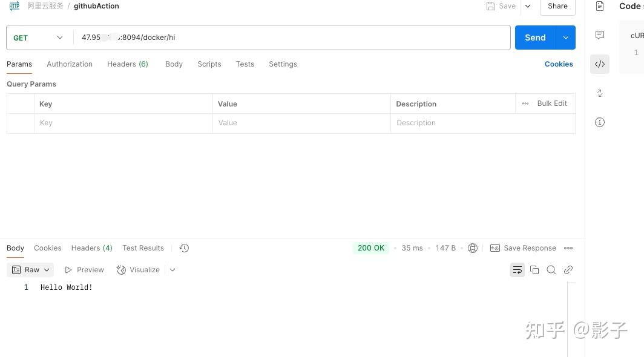Image resolution: width=644 pixels, height=357 pixels.
Task: Click the HTTP request type icon
Action: pos(15,6)
